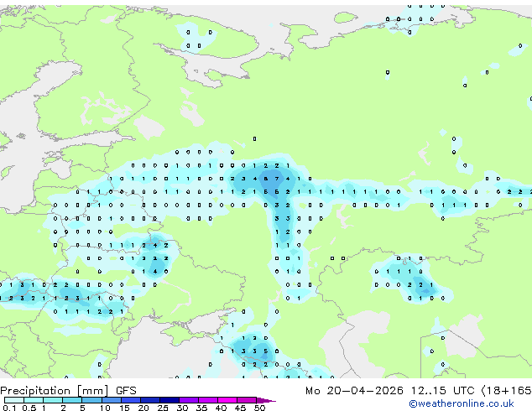Click the '25' legend scale number
Image resolution: width=532 pixels, height=411 pixels.
coord(163,408)
